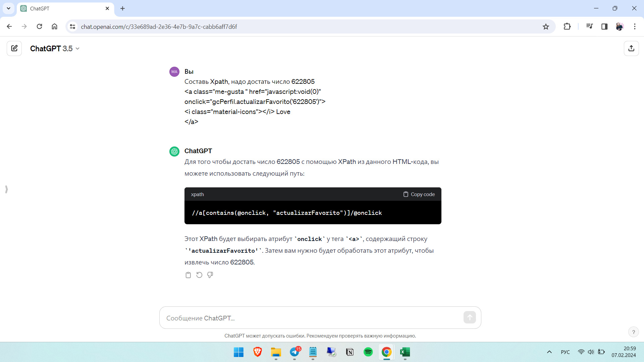
Task: Bookmark this page with the star
Action: [x=546, y=26]
